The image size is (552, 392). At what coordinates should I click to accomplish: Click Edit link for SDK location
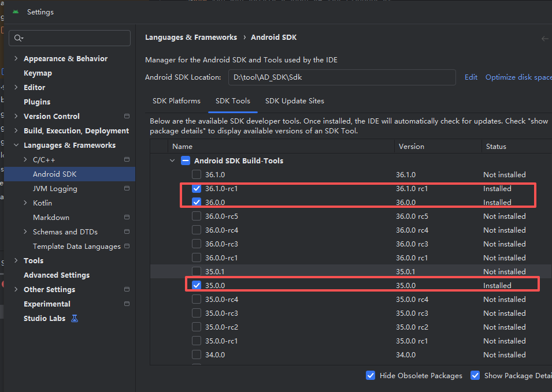[471, 77]
